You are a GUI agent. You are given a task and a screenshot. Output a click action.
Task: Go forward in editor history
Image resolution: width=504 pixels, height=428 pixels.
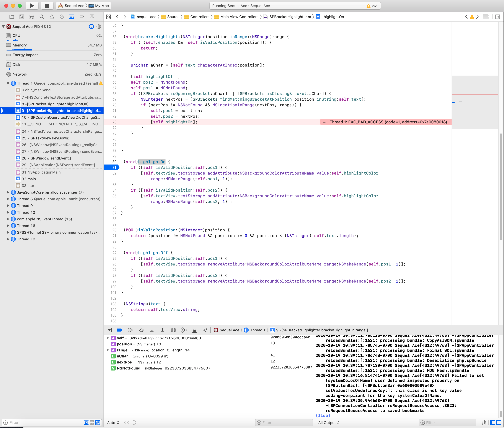[125, 17]
